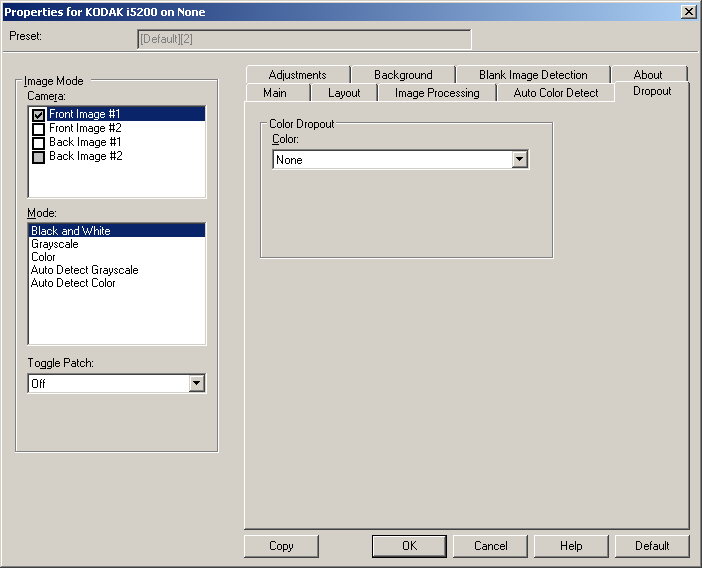The width and height of the screenshot is (702, 568).
Task: Enable the Back Image #1 checkbox
Action: click(x=39, y=143)
